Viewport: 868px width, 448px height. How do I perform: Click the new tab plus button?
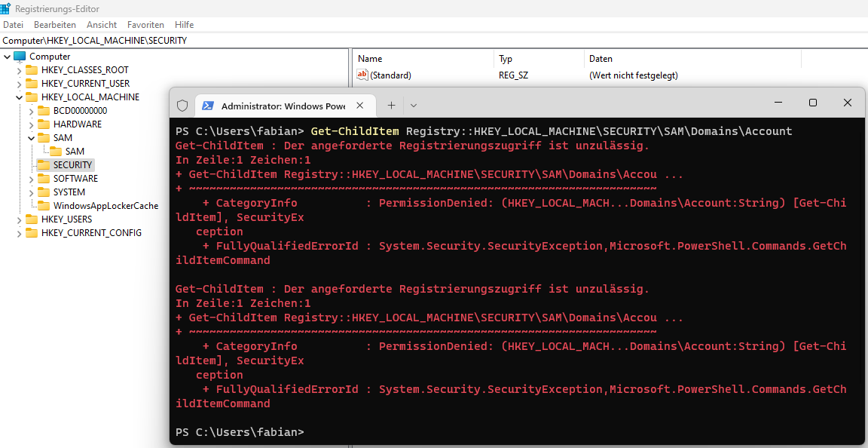click(x=393, y=106)
